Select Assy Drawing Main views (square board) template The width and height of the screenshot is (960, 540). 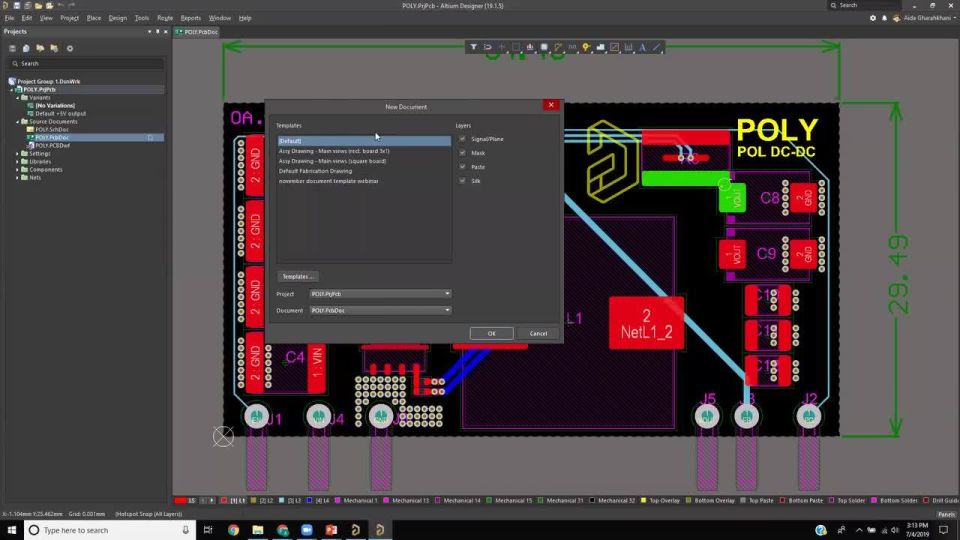pyautogui.click(x=332, y=161)
